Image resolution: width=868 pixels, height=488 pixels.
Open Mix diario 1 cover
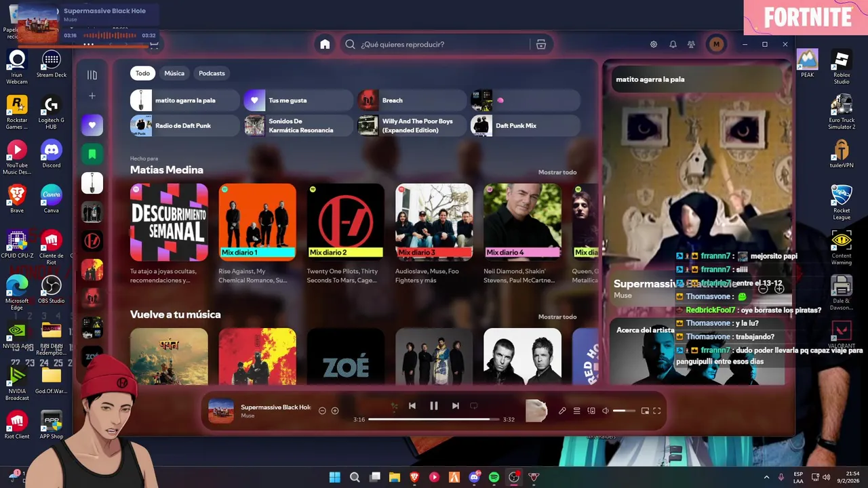tap(257, 222)
